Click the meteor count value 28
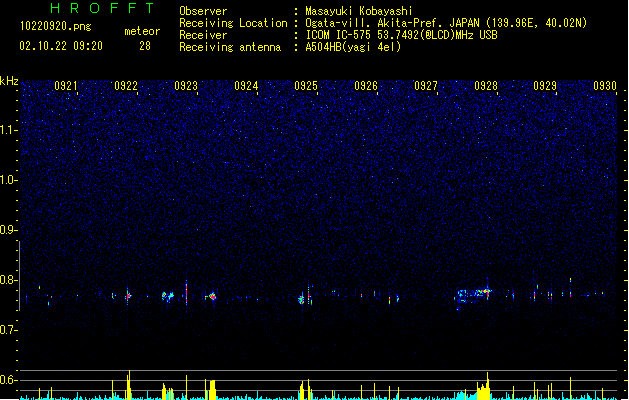The height and width of the screenshot is (400, 629). [145, 46]
